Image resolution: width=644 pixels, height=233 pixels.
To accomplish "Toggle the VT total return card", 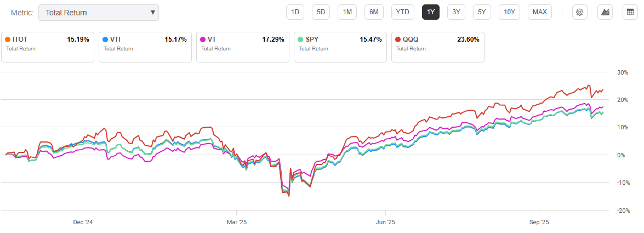I will click(243, 46).
